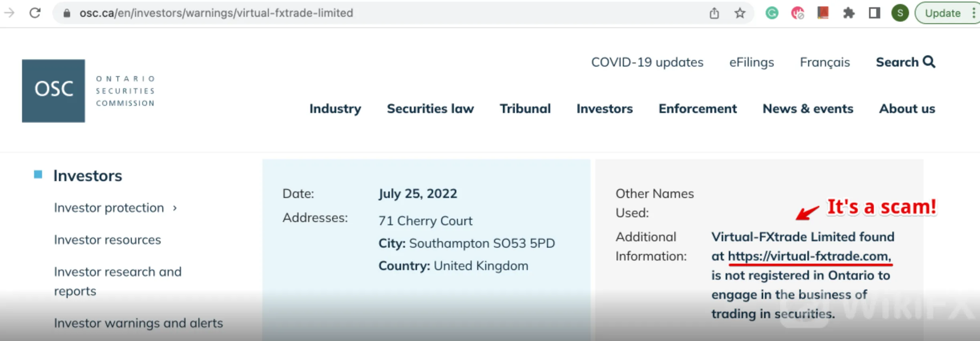Open COVID-19 updates link

point(647,62)
